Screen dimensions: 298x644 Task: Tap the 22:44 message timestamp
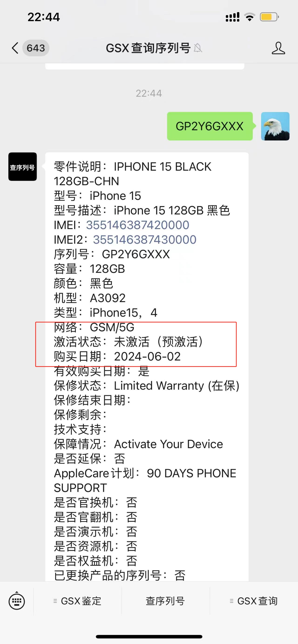click(149, 93)
